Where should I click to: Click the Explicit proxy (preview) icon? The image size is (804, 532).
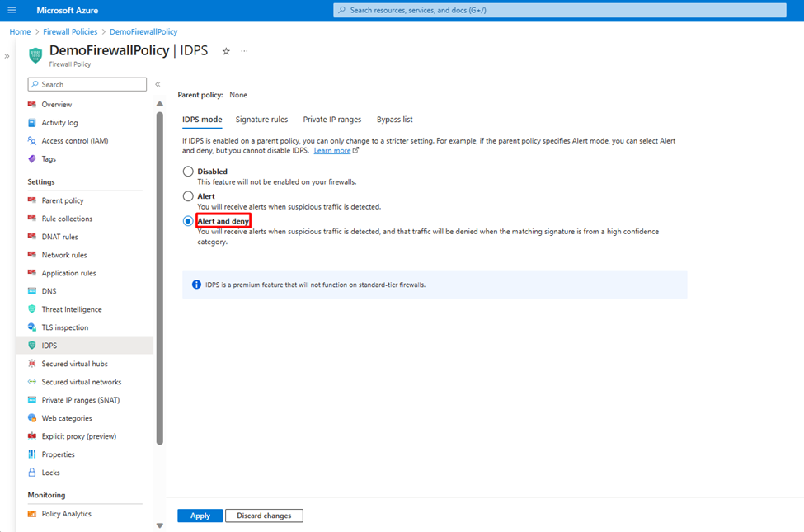[32, 436]
